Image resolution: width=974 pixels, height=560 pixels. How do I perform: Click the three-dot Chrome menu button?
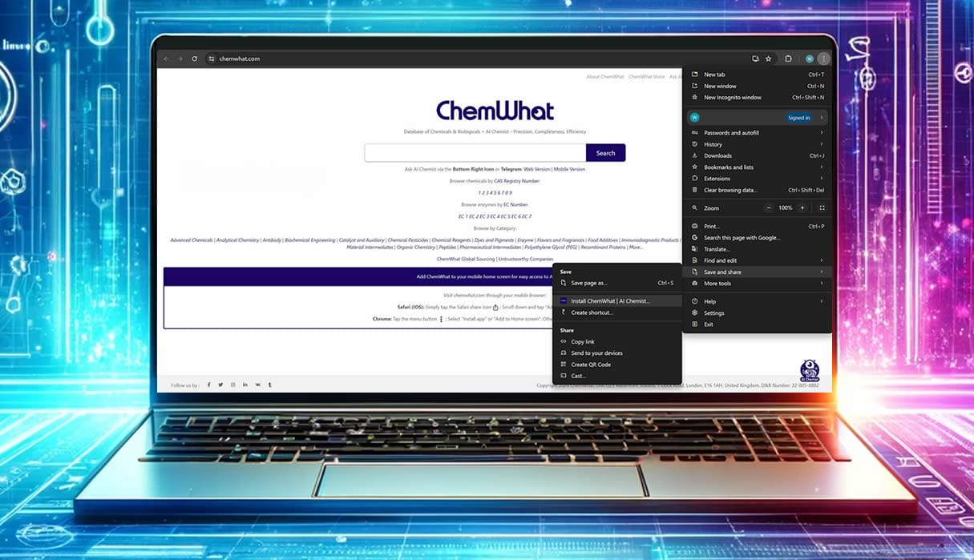[x=823, y=58]
